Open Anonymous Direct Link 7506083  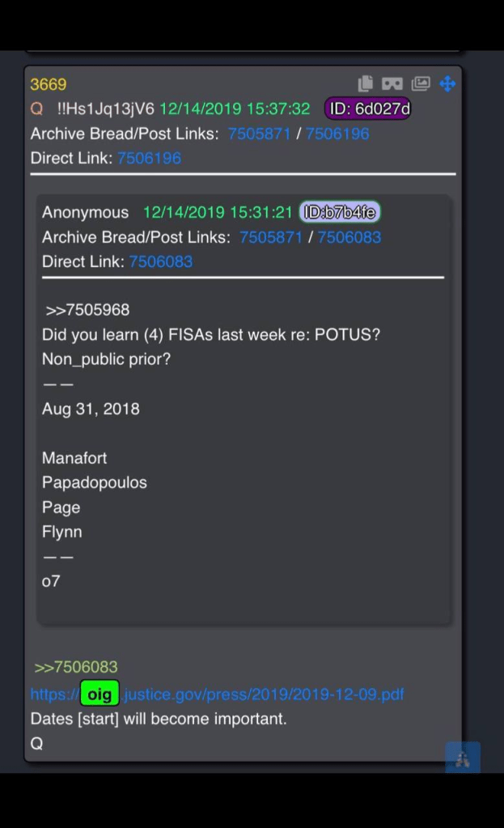161,261
